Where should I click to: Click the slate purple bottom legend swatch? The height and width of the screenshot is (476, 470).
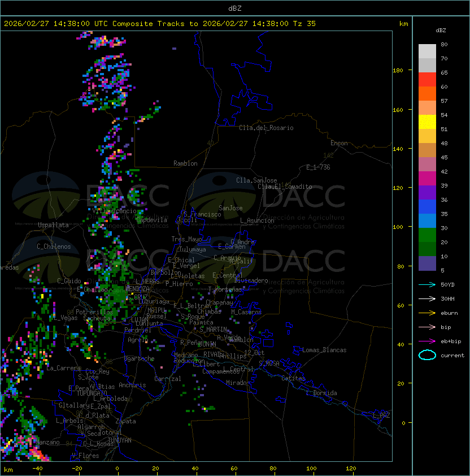coord(427,263)
